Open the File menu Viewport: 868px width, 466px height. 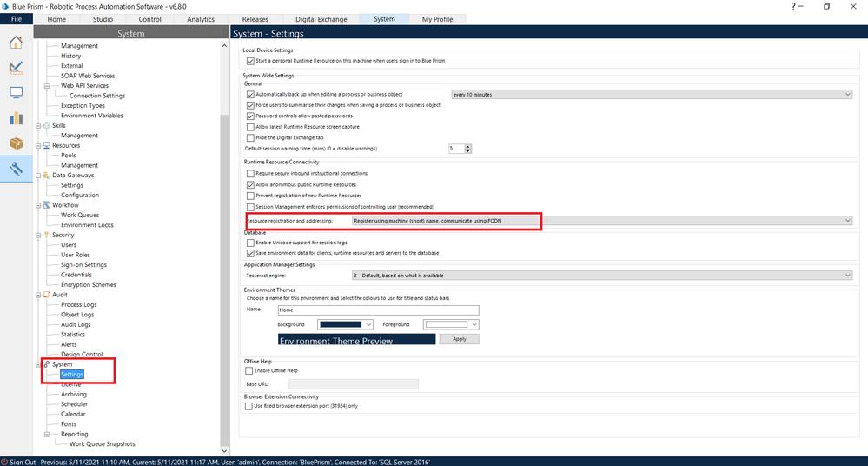[17, 19]
